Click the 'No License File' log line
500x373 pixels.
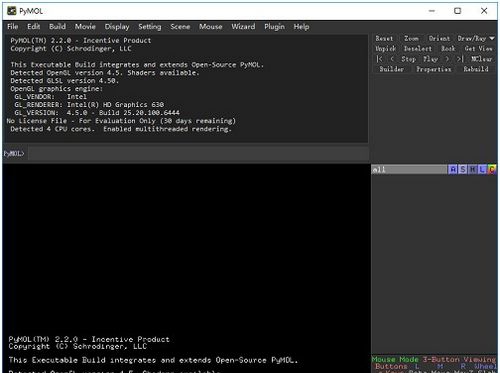pyautogui.click(x=121, y=121)
